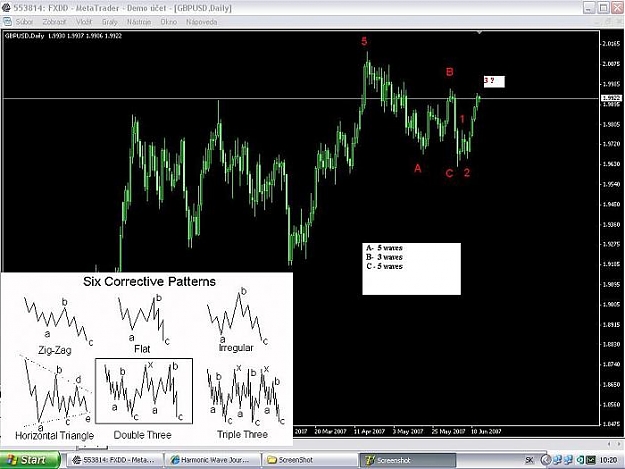Select the red wave label 2
The image size is (625, 469).
tap(467, 173)
